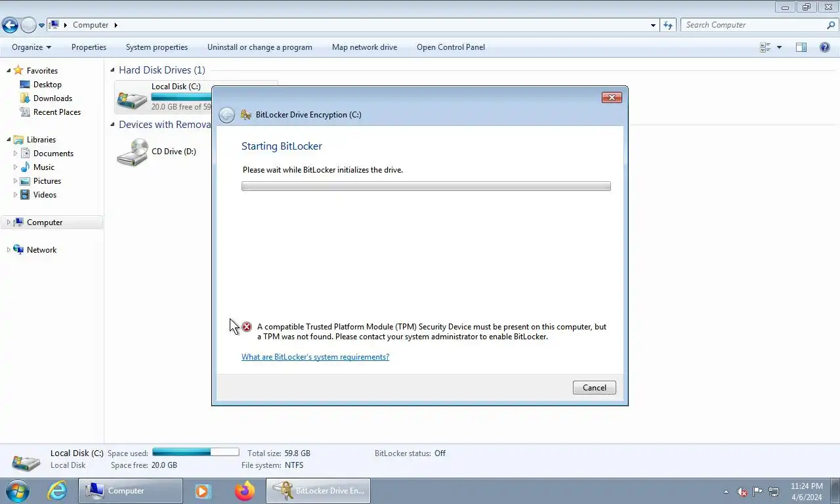Open the recent pages dropdown arrow
This screenshot has width=840, height=504.
(41, 26)
